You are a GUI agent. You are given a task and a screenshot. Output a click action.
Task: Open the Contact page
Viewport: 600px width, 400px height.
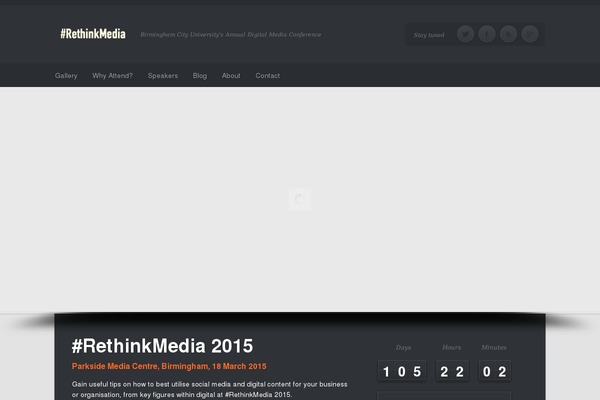point(267,76)
